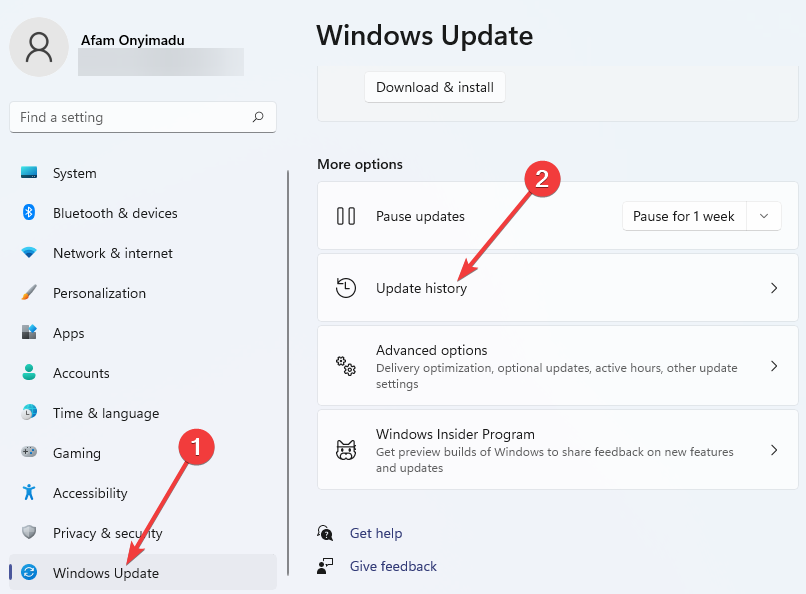The width and height of the screenshot is (806, 594).
Task: Click the Privacy shield icon
Action: [29, 532]
